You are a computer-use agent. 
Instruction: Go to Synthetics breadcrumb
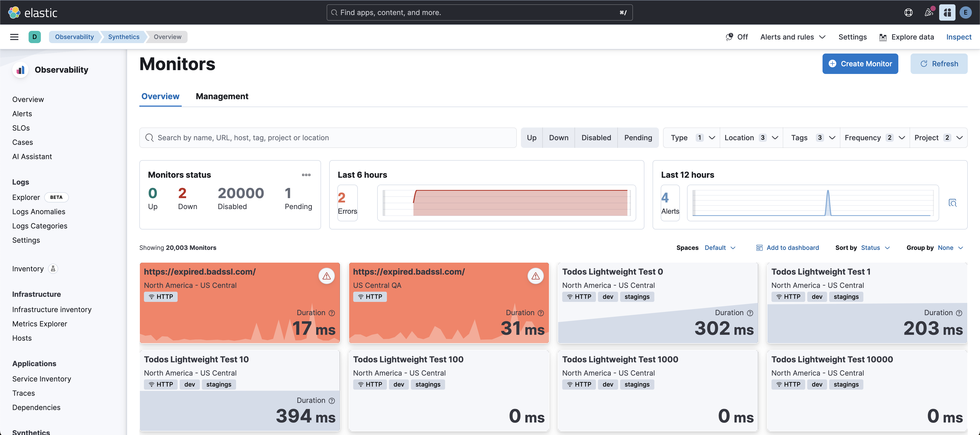[124, 37]
